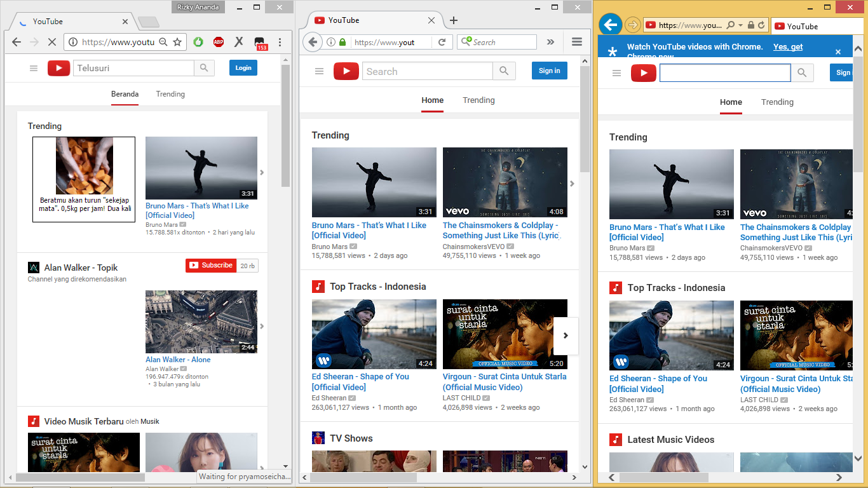Viewport: 868px width, 488px height.
Task: Dismiss the Chrome promo banner in Internet Explorer
Action: [x=837, y=52]
